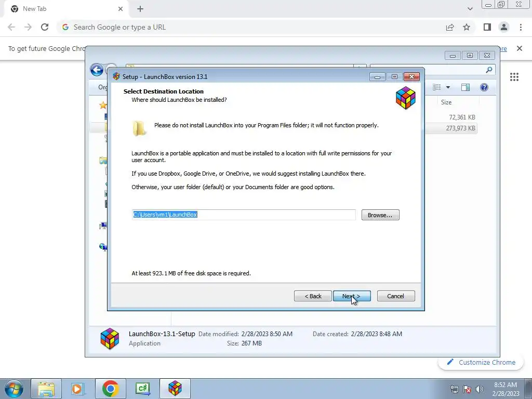
Task: Click network tray icon
Action: 454,389
